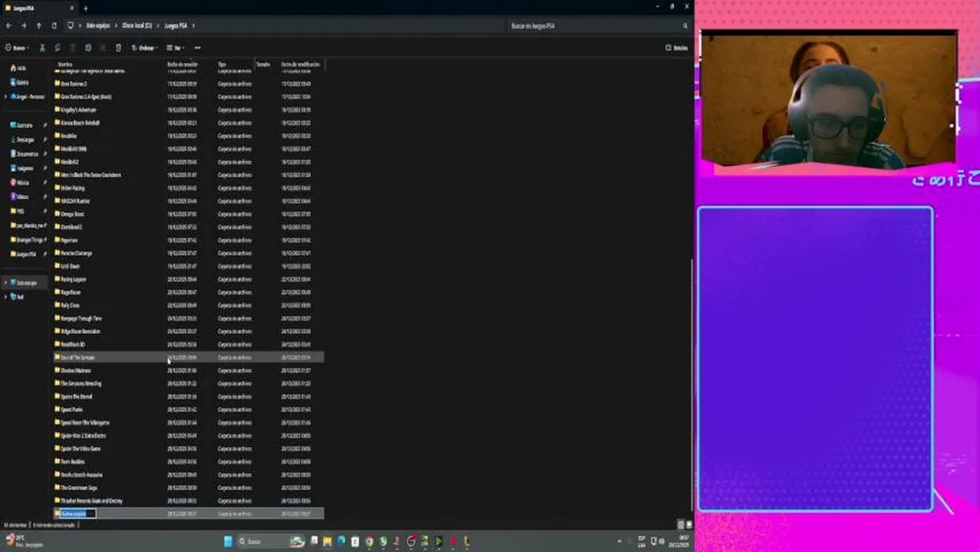Open Escritorio in the sidebar
The height and width of the screenshot is (552, 980).
pos(21,125)
